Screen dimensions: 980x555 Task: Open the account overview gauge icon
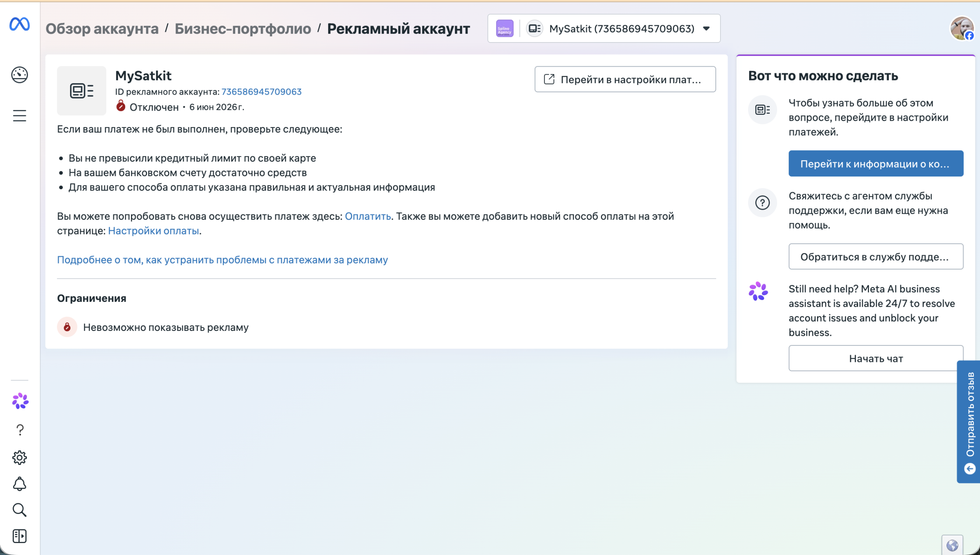[20, 75]
